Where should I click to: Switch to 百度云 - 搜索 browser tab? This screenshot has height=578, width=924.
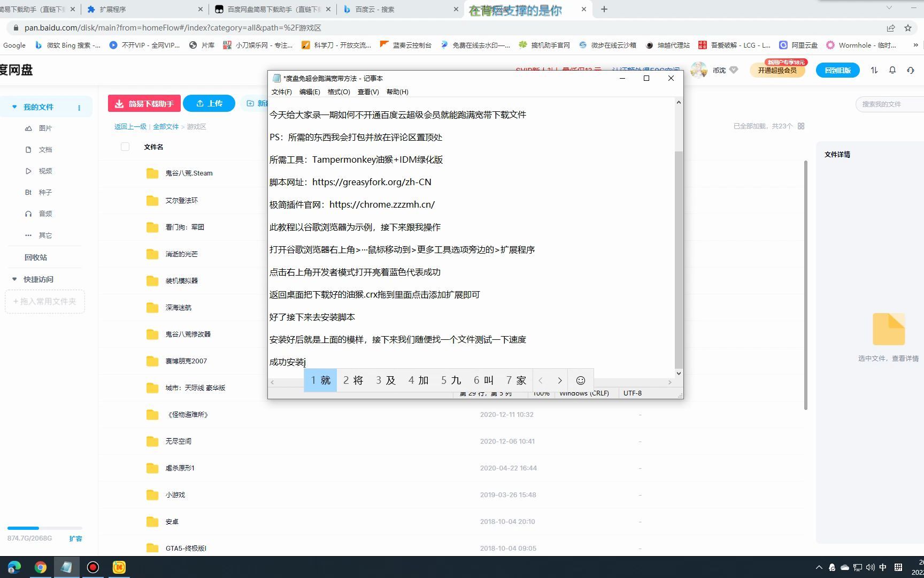pos(401,9)
